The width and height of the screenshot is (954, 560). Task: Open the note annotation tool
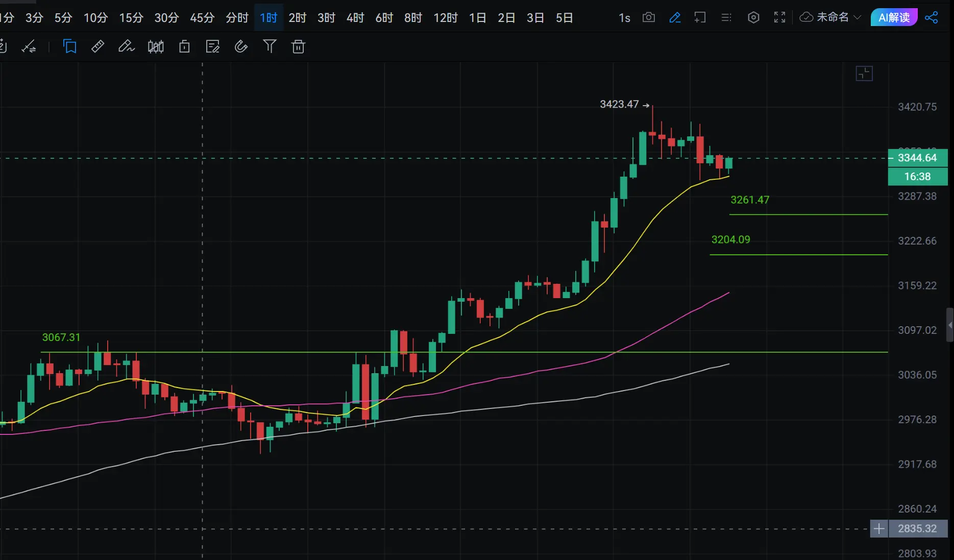tap(213, 47)
